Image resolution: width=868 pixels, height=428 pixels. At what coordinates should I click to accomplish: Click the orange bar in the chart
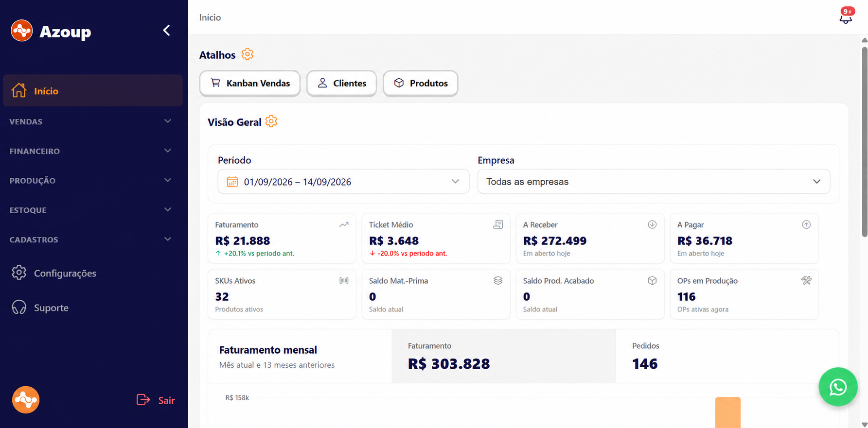pos(728,412)
